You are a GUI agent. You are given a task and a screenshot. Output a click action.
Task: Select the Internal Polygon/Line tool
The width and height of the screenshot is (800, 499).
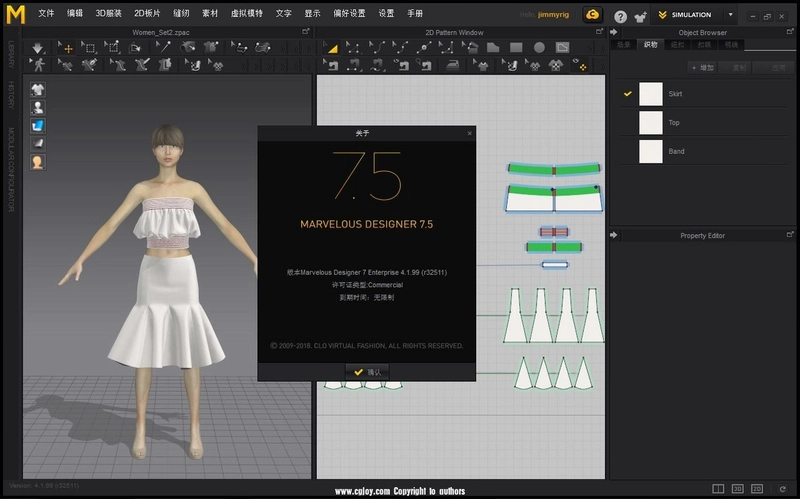pyautogui.click(x=562, y=48)
